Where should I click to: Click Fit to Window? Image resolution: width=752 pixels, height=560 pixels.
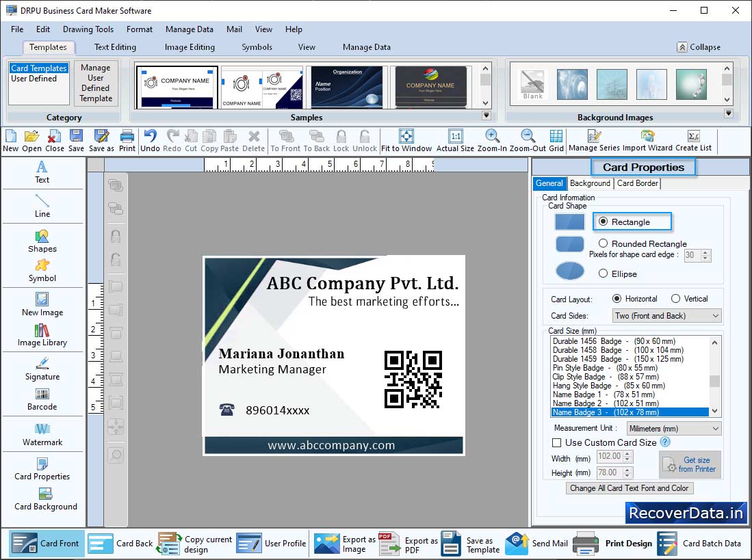[x=406, y=142]
